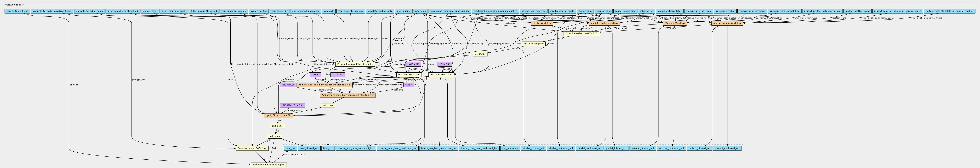This screenshot has width=980, height=168.
Task: Click the vep_ensembl_version input node
Action: pyautogui.click(x=234, y=11)
